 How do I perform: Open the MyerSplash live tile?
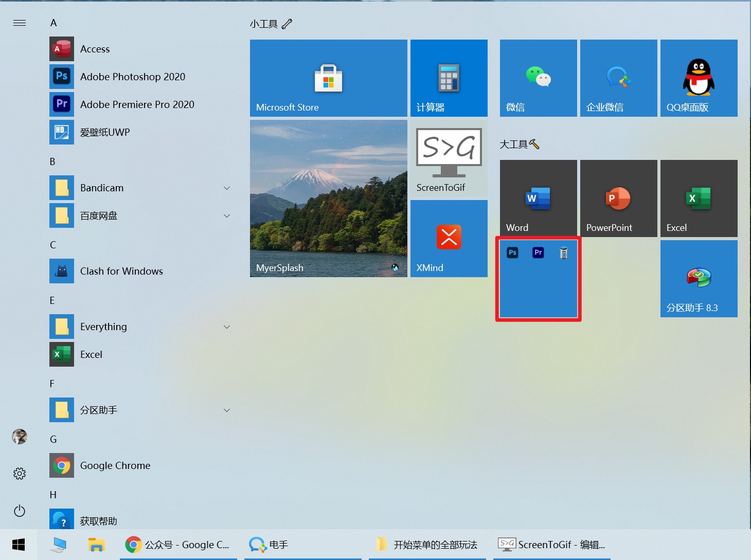pos(329,198)
